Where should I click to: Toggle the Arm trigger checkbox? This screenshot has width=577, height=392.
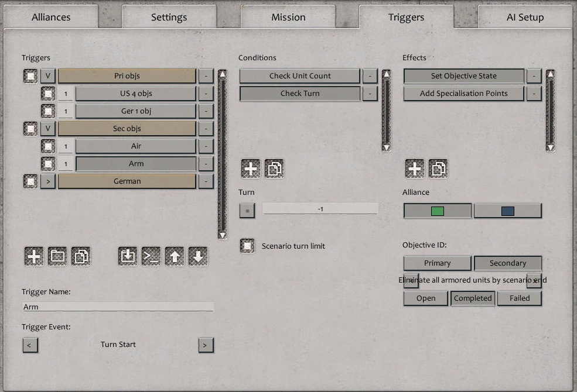tap(48, 164)
